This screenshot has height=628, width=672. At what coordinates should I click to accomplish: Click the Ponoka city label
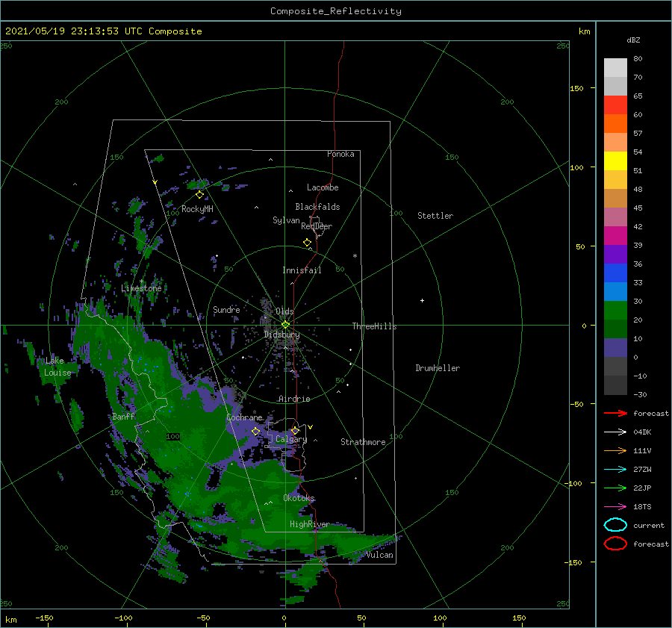(x=340, y=154)
